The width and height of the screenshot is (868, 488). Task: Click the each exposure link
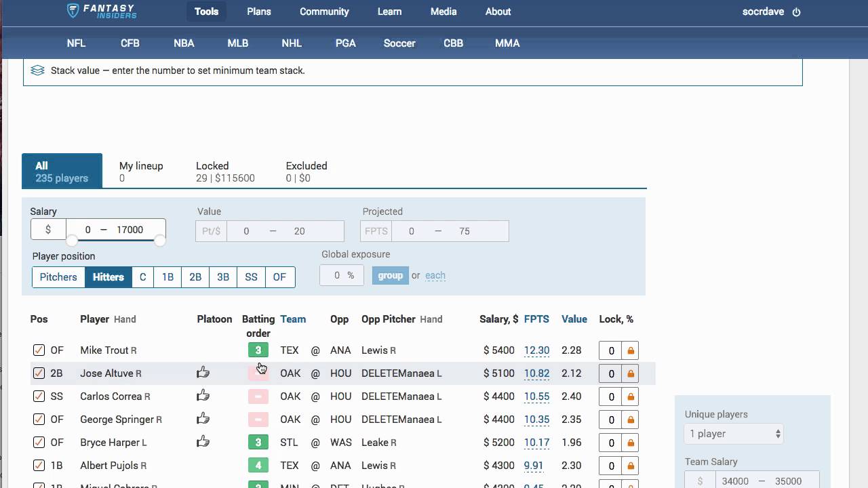click(x=435, y=276)
